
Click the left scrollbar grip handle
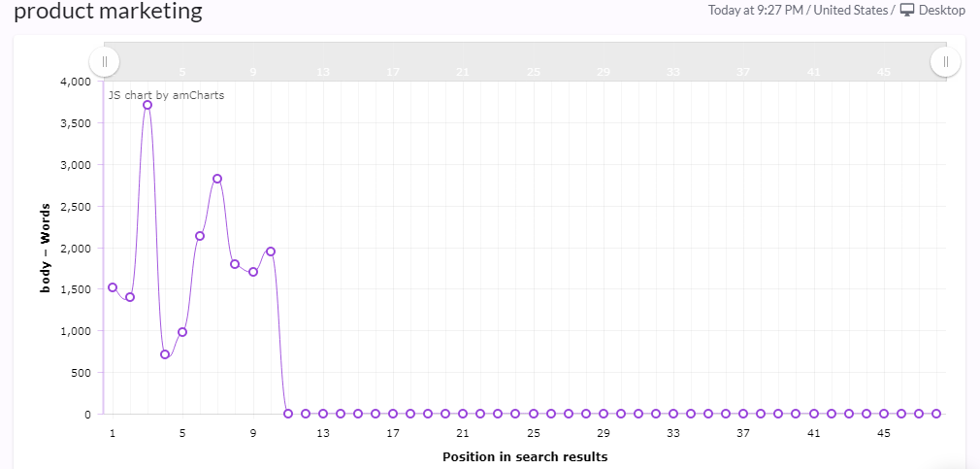pos(105,61)
